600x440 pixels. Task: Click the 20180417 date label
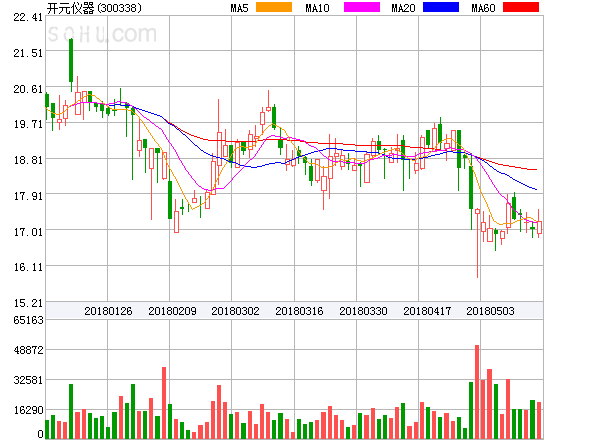point(427,311)
